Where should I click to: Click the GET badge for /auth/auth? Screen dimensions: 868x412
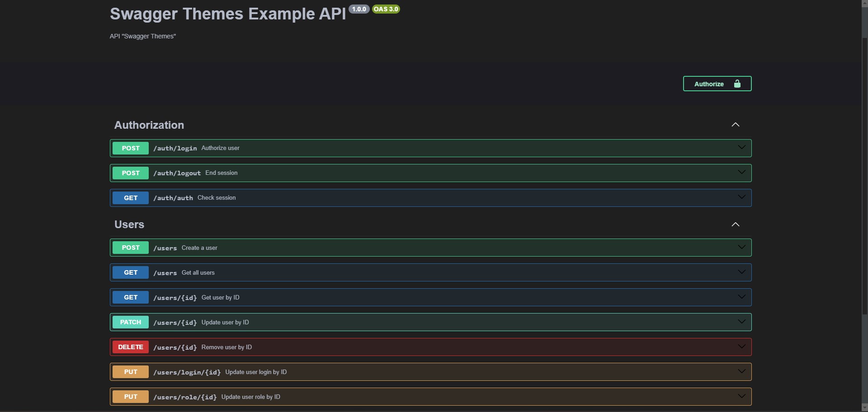coord(131,198)
